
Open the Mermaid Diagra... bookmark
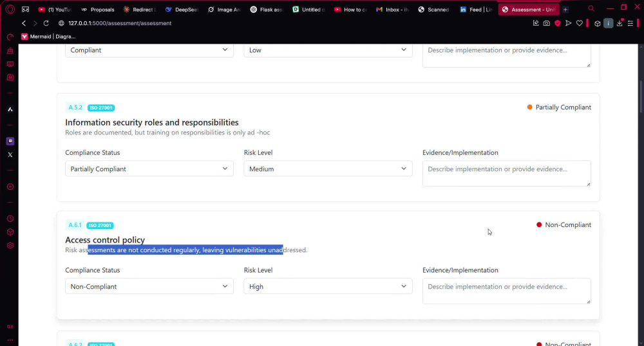48,37
